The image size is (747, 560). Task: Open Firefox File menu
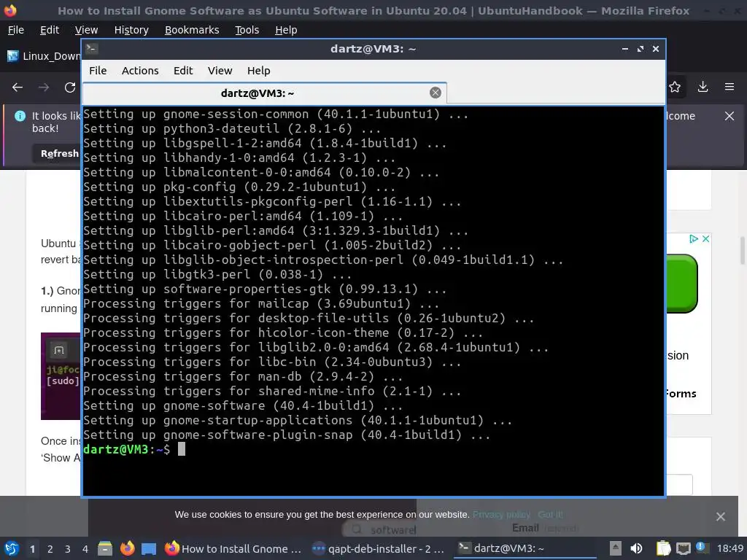click(16, 30)
